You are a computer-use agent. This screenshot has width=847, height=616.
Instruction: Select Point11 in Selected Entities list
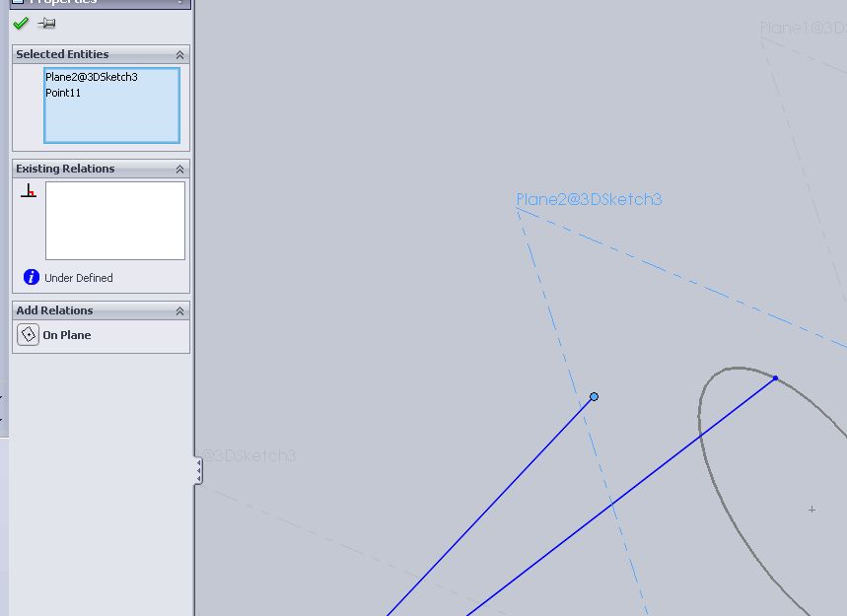coord(63,93)
